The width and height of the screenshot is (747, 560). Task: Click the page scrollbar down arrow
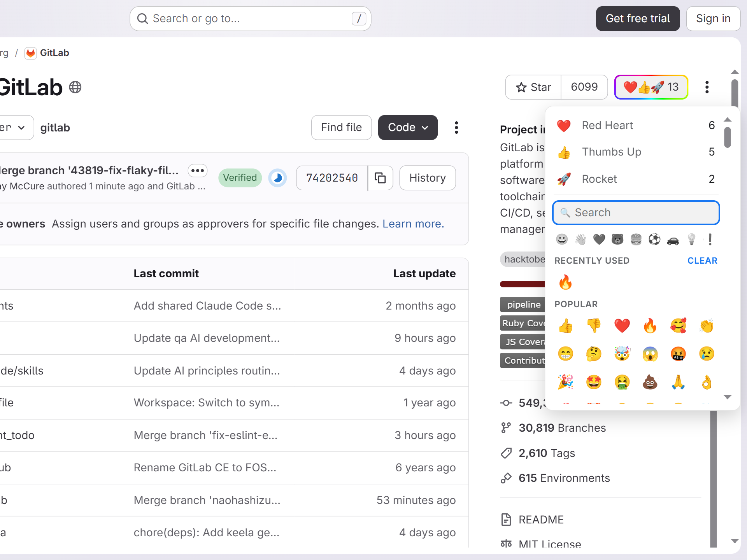[x=735, y=541]
